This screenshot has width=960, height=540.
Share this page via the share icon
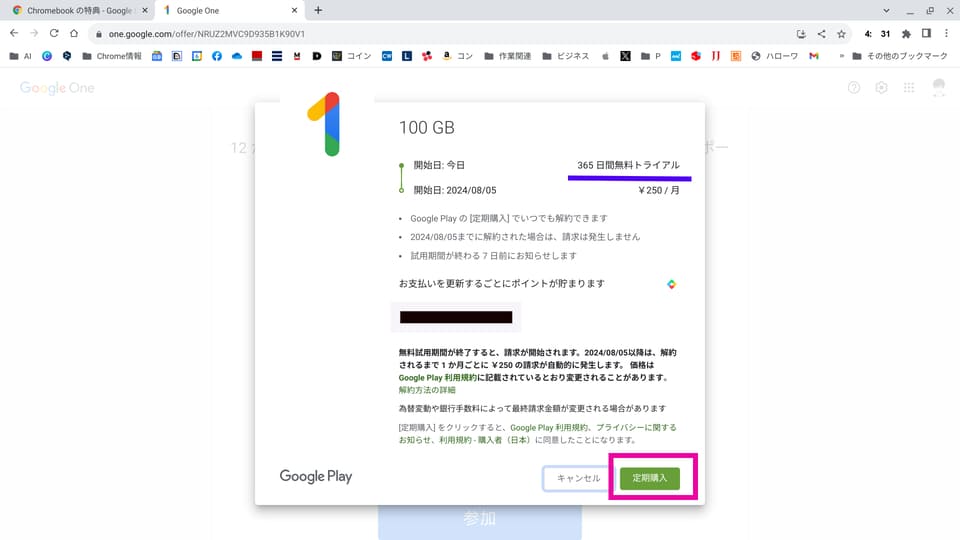pos(821,34)
